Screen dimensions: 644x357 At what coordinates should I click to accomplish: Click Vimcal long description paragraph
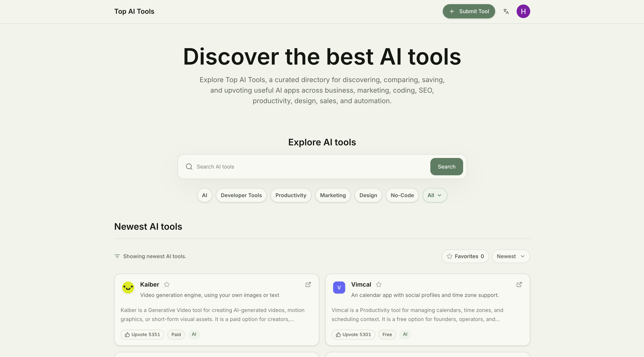(417, 314)
